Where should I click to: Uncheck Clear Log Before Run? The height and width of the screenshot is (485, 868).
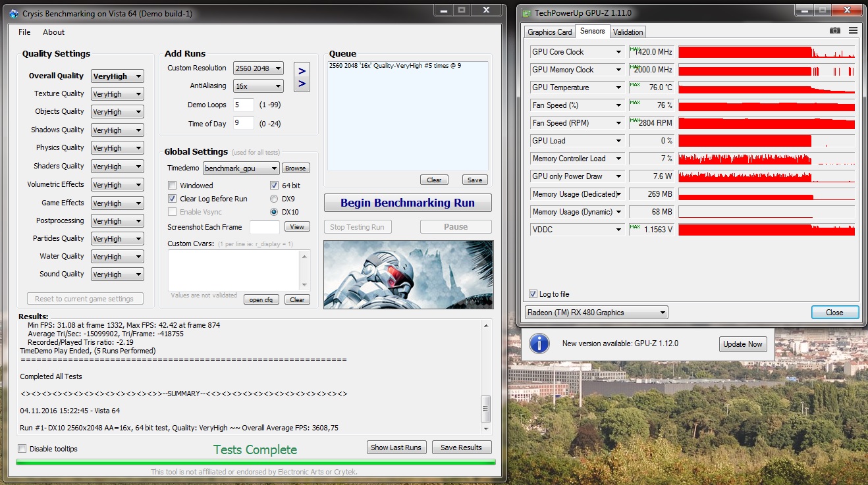[x=173, y=199]
